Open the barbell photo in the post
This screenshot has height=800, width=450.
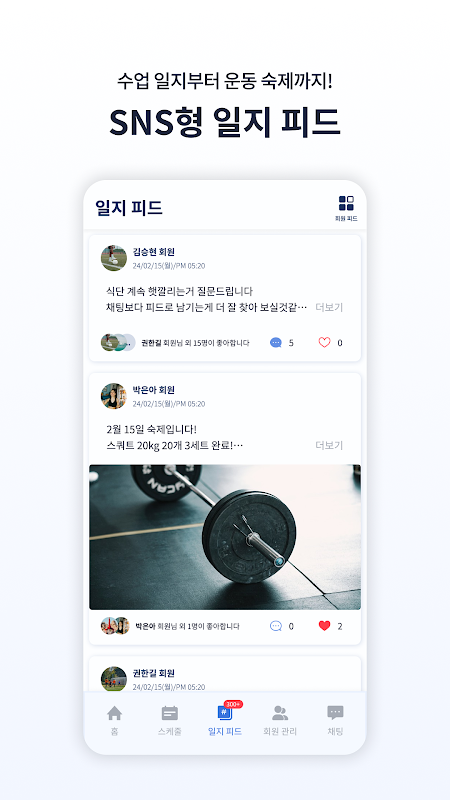(x=225, y=537)
